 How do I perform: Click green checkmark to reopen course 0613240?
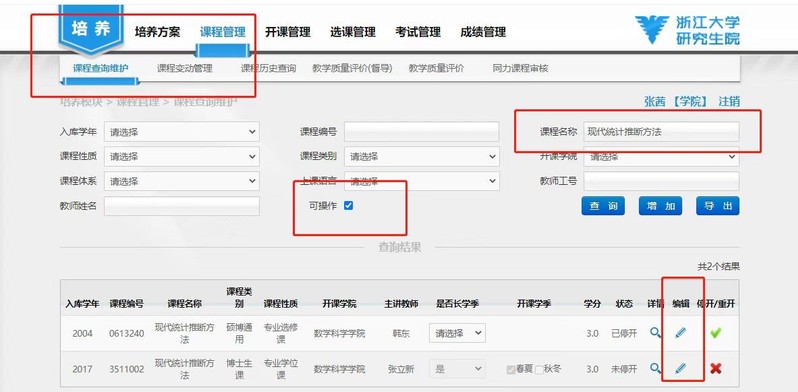point(716,333)
